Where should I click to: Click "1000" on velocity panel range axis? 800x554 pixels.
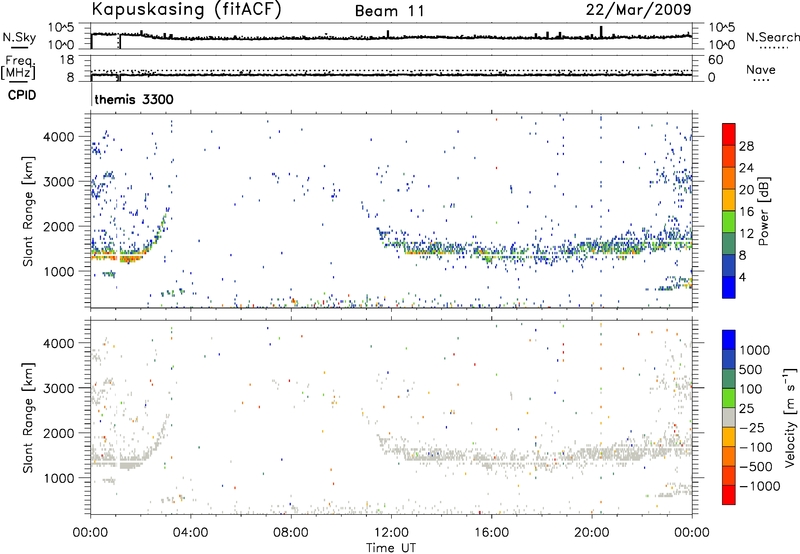pyautogui.click(x=59, y=478)
